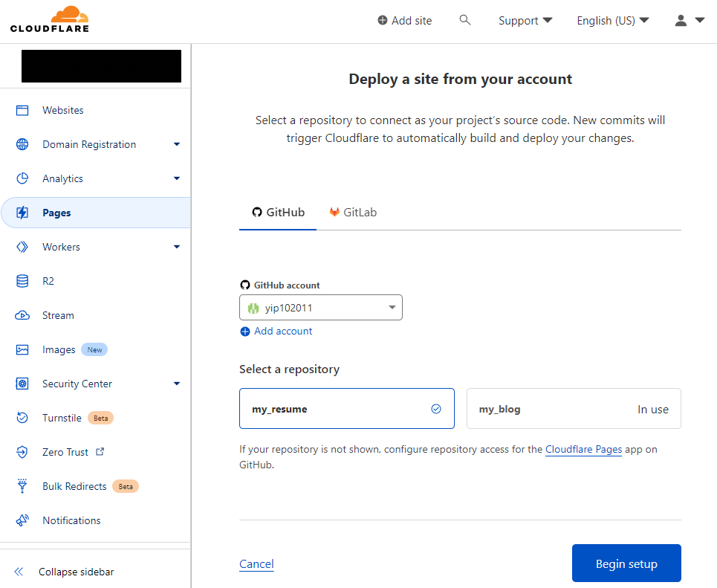Open Notifications megaphone icon
717x588 pixels.
click(x=22, y=520)
